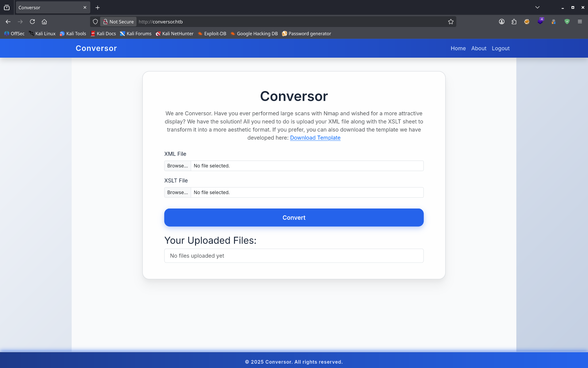Click the browser reload icon
Screen dimensions: 588x368
click(x=32, y=22)
